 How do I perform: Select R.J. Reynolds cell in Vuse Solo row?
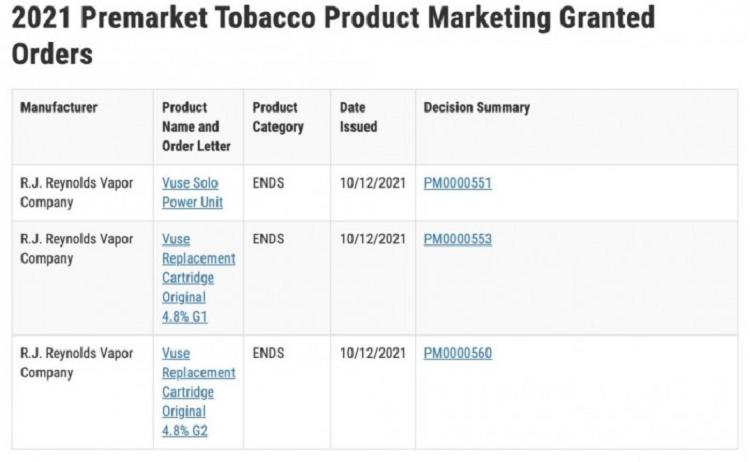click(77, 192)
